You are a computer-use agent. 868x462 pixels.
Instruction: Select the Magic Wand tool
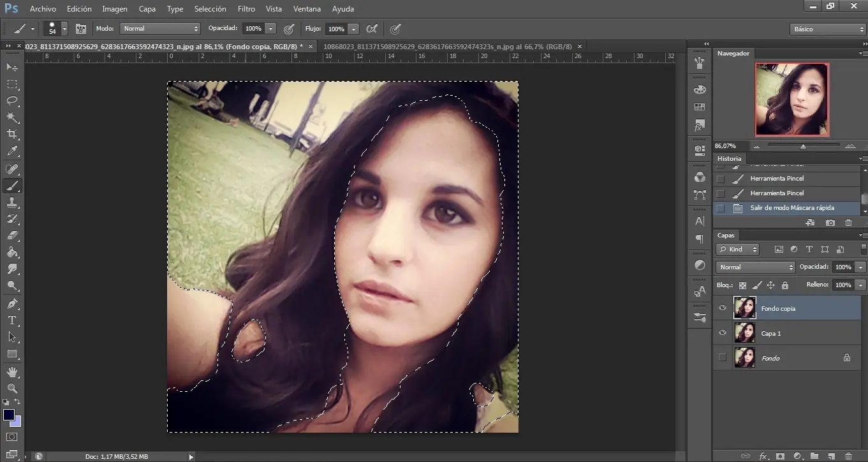tap(12, 118)
